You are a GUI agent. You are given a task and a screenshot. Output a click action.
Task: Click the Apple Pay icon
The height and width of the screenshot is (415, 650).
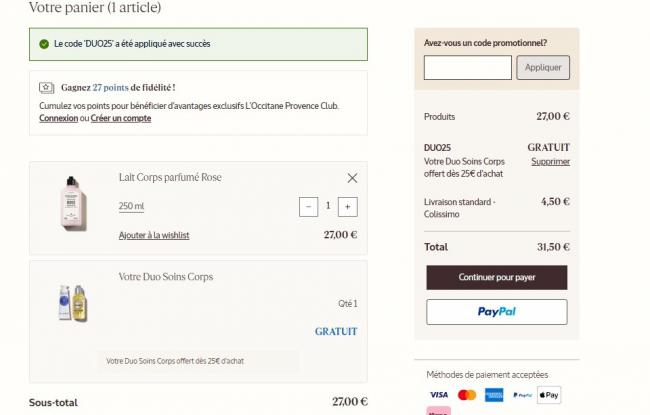pos(549,395)
